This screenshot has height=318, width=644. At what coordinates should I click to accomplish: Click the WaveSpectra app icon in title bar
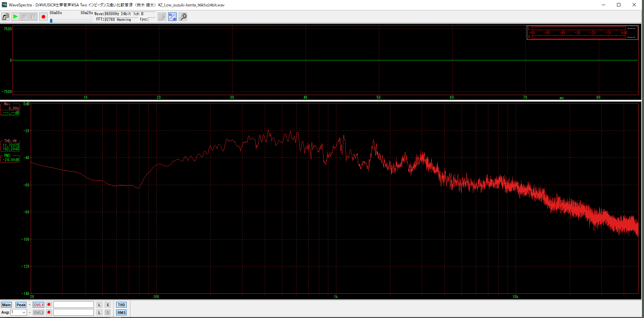[x=4, y=5]
